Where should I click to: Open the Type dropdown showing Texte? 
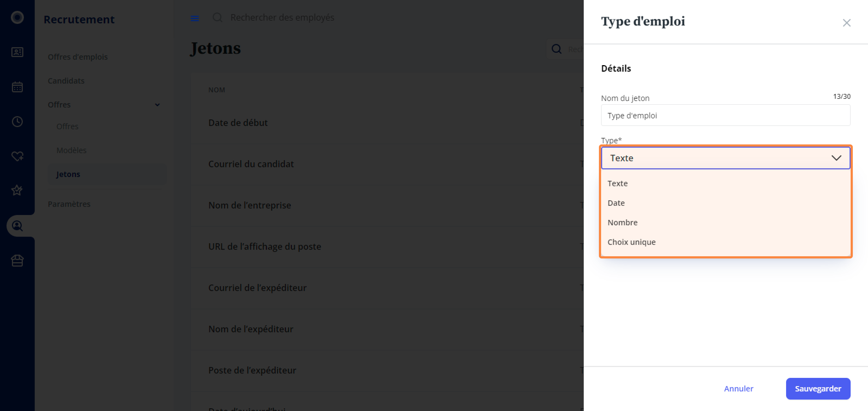[726, 158]
